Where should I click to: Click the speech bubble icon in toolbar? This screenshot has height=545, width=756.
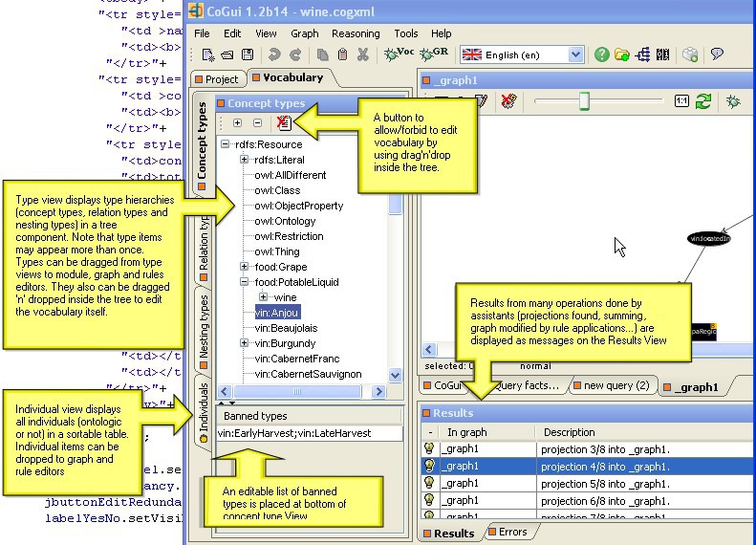coord(717,54)
